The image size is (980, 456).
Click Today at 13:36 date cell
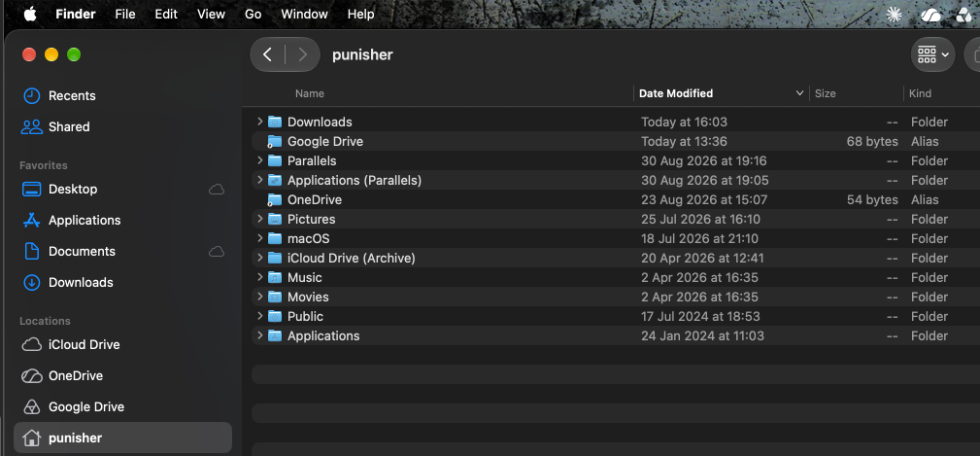click(x=685, y=141)
